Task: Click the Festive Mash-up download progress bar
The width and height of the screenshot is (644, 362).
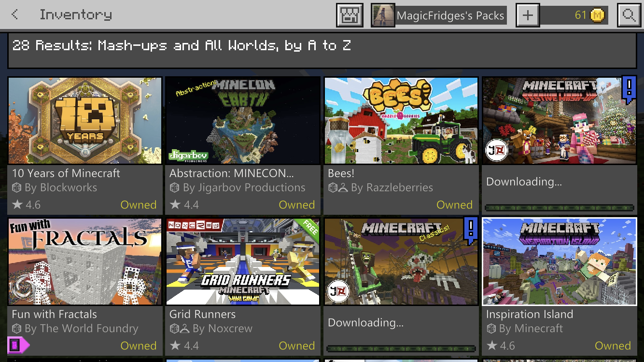Action: coord(560,208)
